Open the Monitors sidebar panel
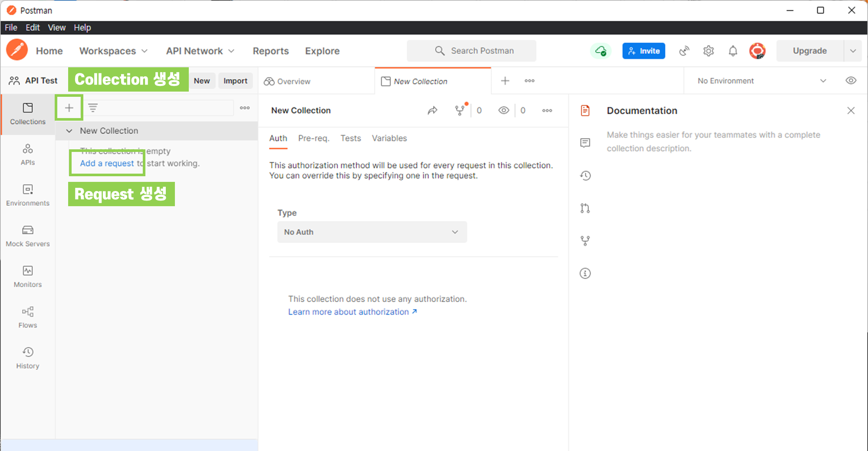The height and width of the screenshot is (451, 868). [28, 277]
